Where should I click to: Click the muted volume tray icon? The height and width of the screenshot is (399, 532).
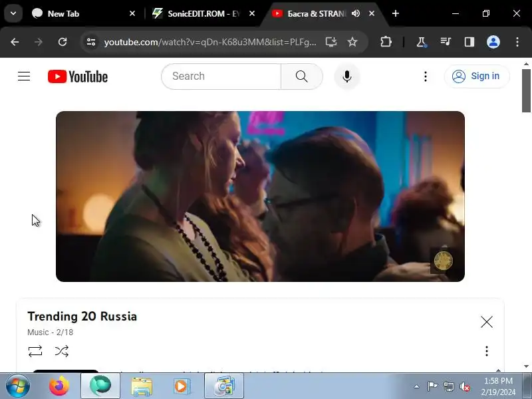(464, 386)
